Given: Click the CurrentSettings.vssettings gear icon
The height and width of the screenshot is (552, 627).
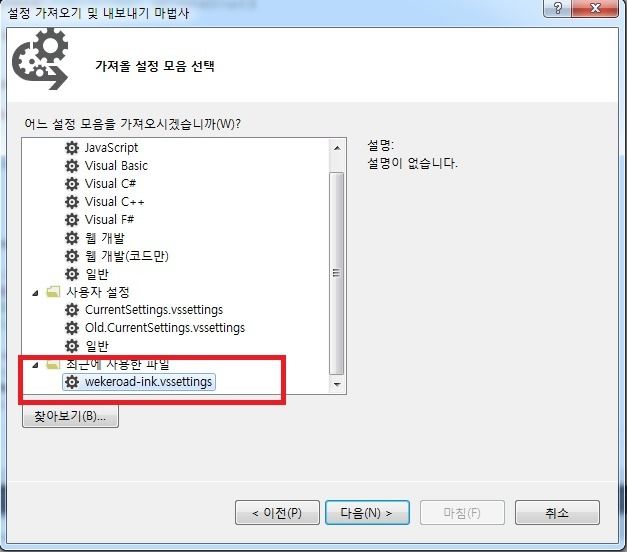Looking at the screenshot, I should (x=72, y=310).
